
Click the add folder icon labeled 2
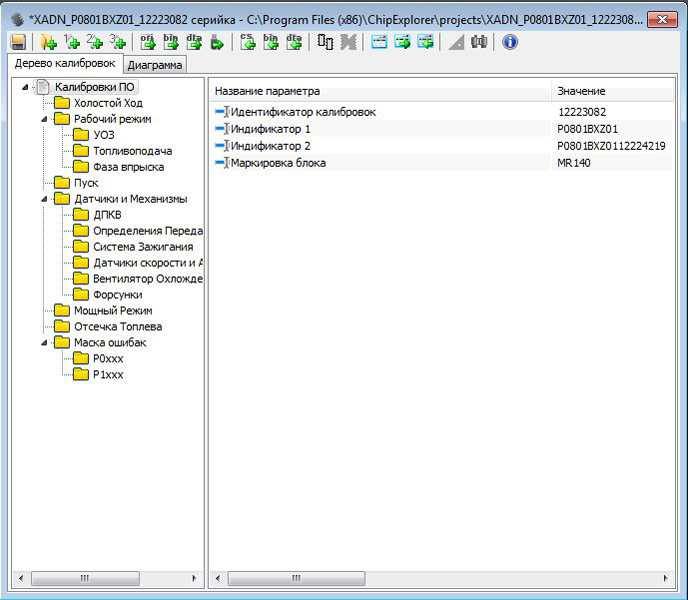95,42
